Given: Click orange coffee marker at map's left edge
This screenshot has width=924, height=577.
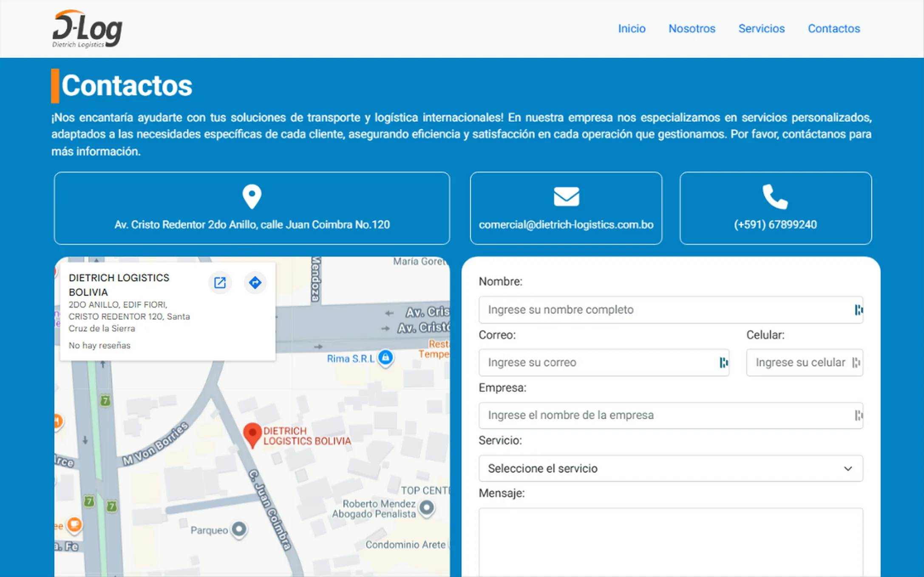Looking at the screenshot, I should 74,524.
